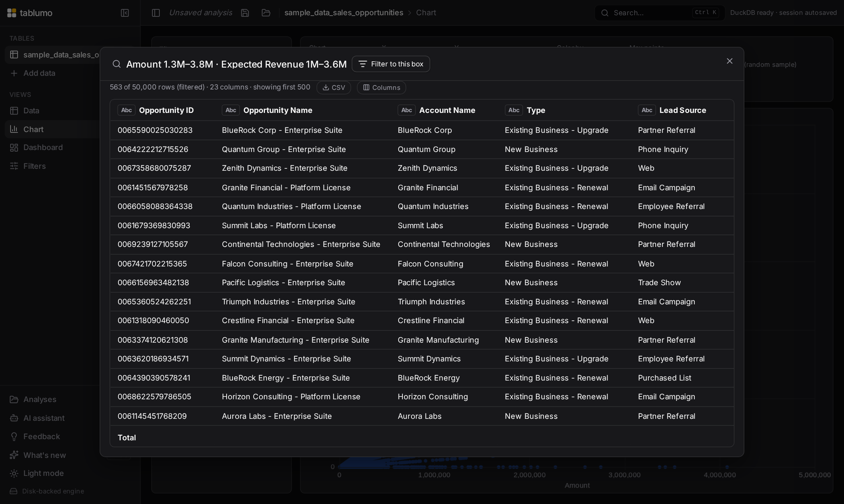
Task: Sort by Lead Source column header
Action: coord(683,110)
